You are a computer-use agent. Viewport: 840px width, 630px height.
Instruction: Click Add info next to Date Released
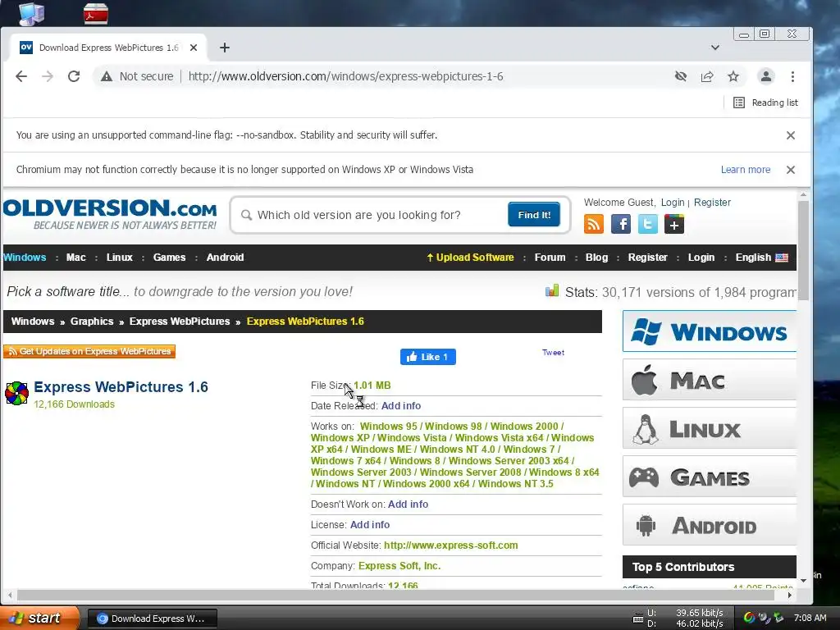point(400,406)
